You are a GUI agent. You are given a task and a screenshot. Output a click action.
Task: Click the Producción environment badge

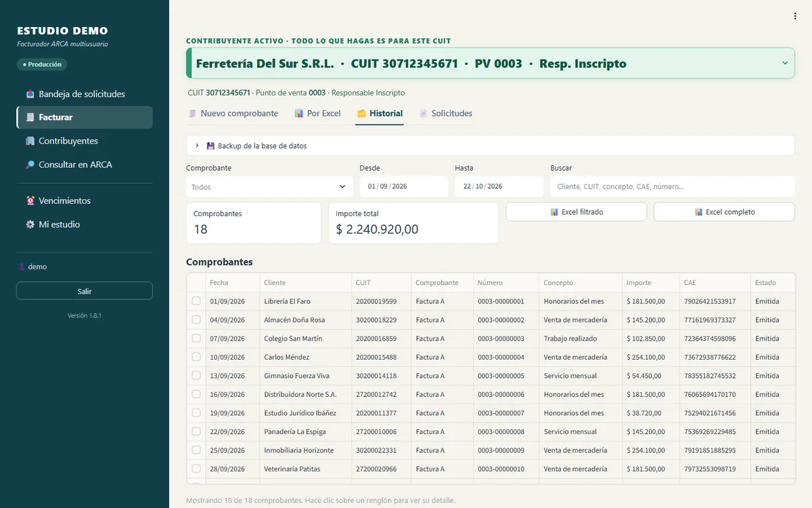(42, 64)
